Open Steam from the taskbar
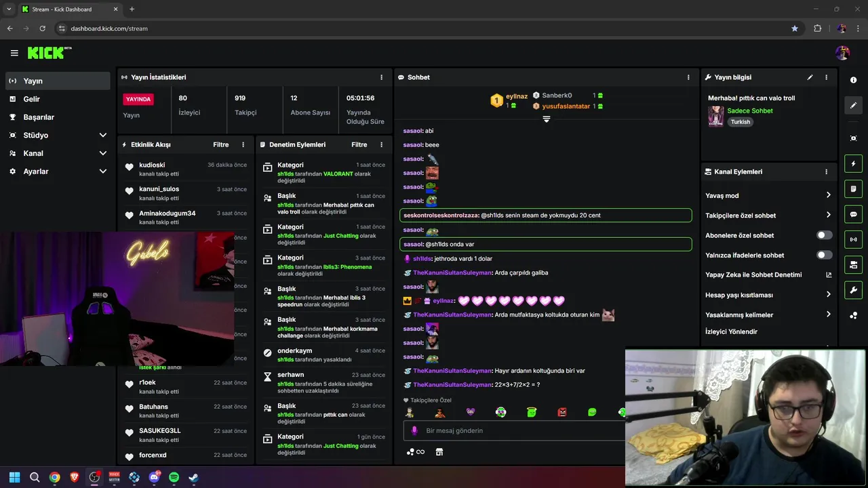This screenshot has width=868, height=488. coord(193,477)
